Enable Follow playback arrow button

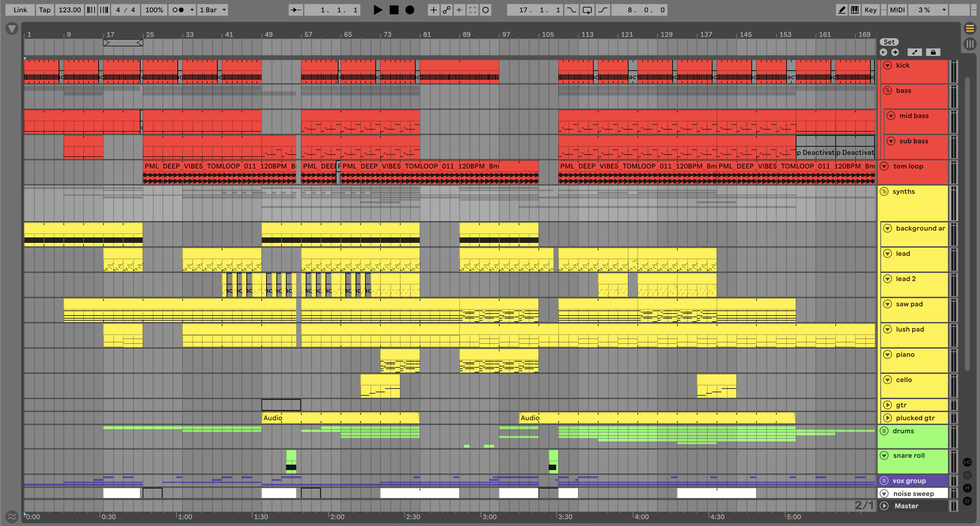point(296,10)
